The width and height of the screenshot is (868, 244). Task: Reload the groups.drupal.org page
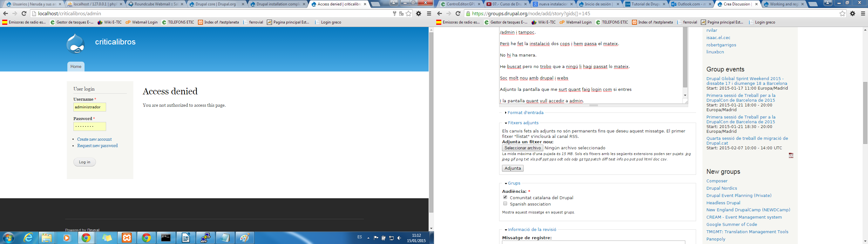pyautogui.click(x=458, y=13)
